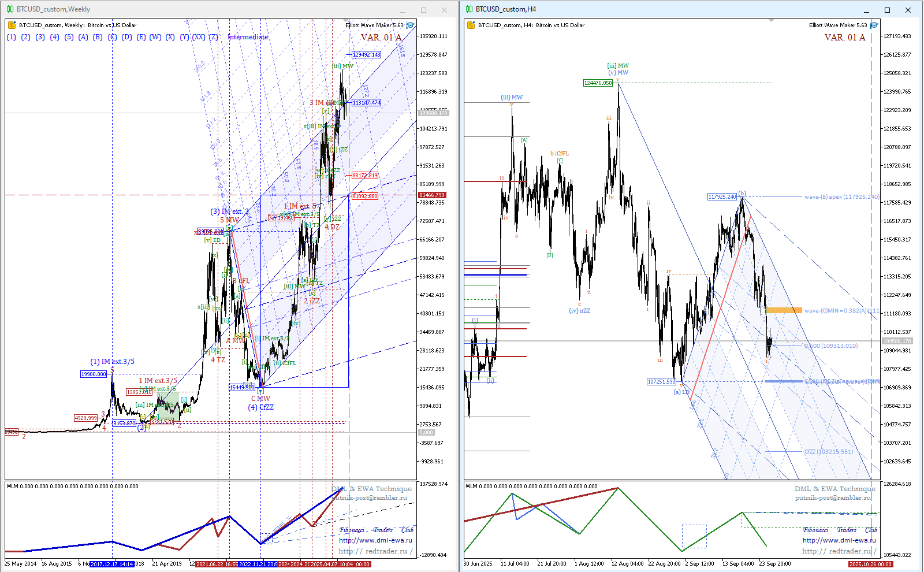Click the 2017.12.17 14:14 time marker

[x=112, y=564]
